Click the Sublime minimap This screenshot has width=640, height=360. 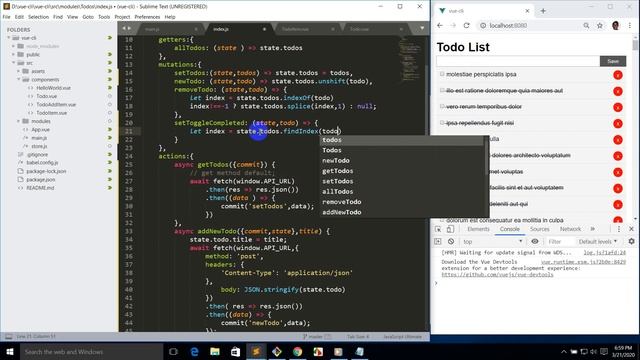tap(410, 59)
